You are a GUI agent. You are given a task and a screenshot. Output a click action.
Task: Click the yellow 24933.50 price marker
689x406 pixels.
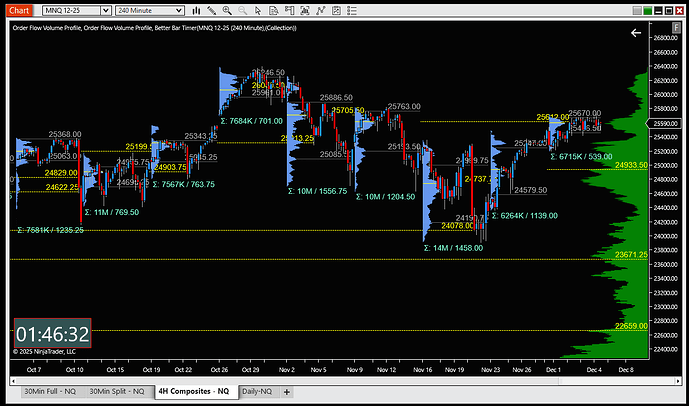click(x=631, y=165)
